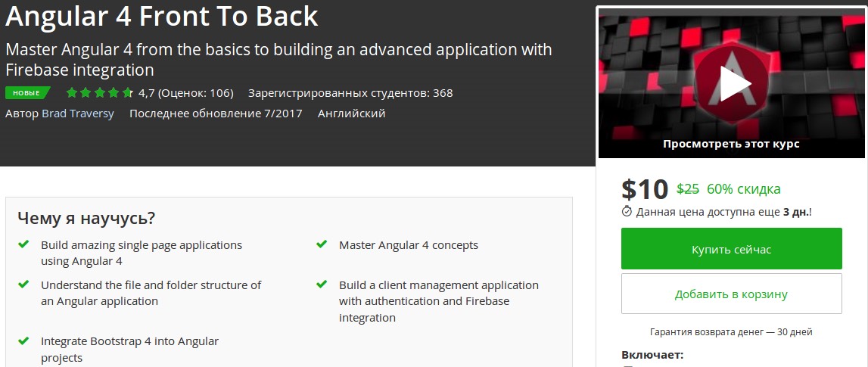Click the Чему я научусь? heading
The width and height of the screenshot is (868, 367).
86,218
